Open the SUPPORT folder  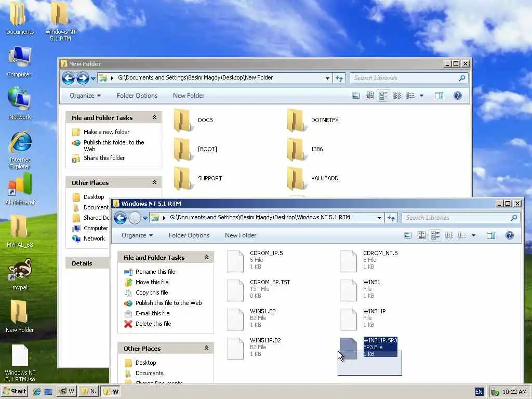[x=198, y=179]
